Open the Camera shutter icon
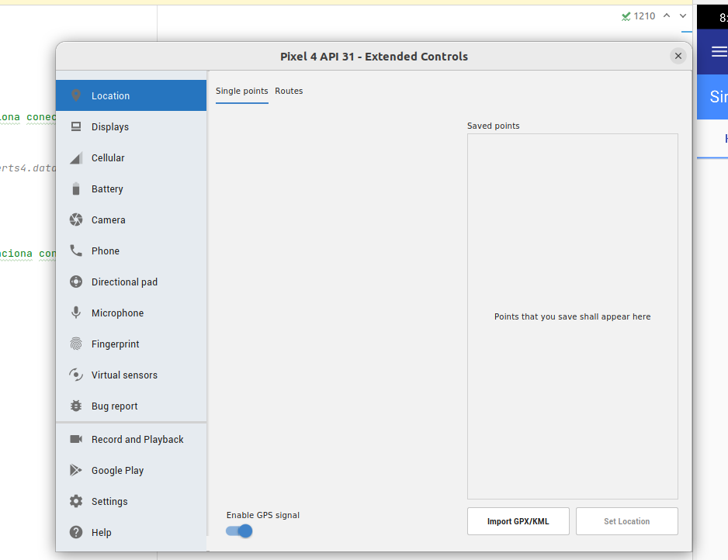The width and height of the screenshot is (728, 560). coord(75,220)
